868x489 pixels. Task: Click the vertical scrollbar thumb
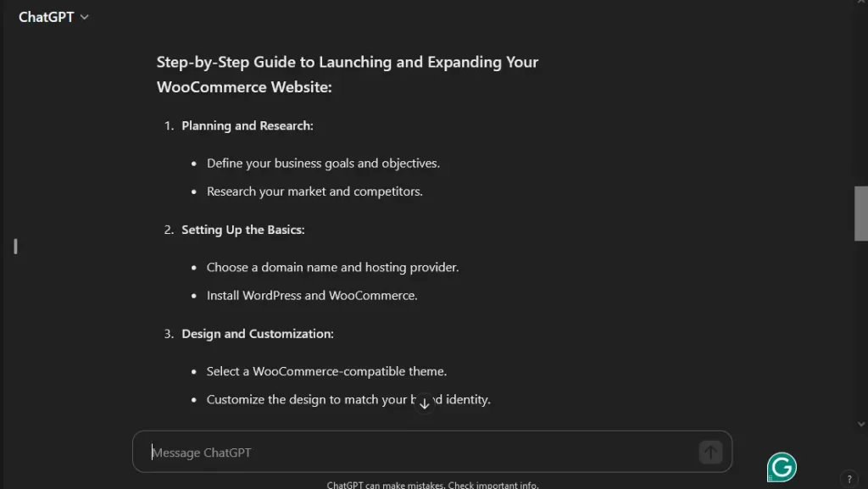[x=861, y=214]
